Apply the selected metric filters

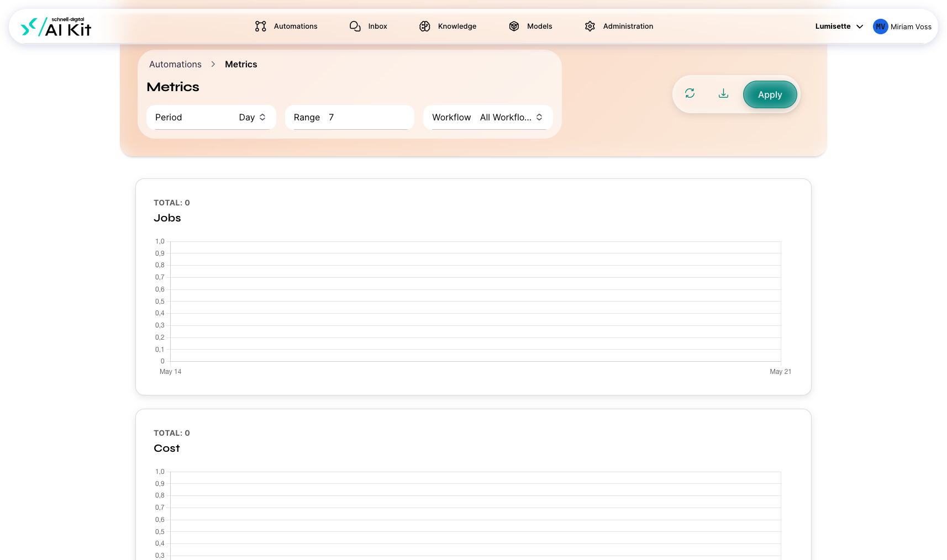pos(770,94)
